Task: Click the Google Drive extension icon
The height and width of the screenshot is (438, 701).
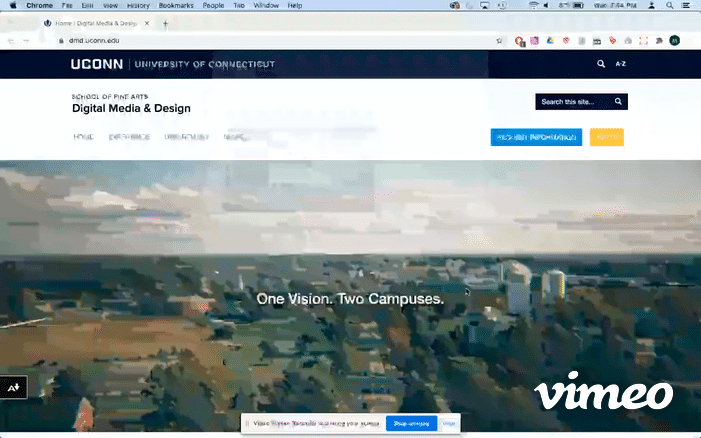Action: click(x=550, y=41)
